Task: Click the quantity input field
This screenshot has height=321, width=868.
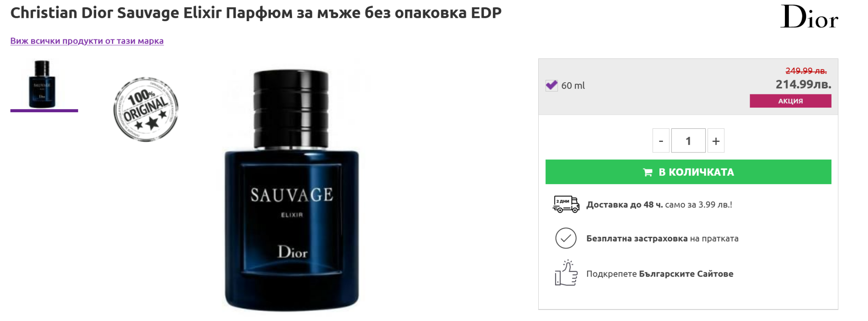Action: point(688,141)
